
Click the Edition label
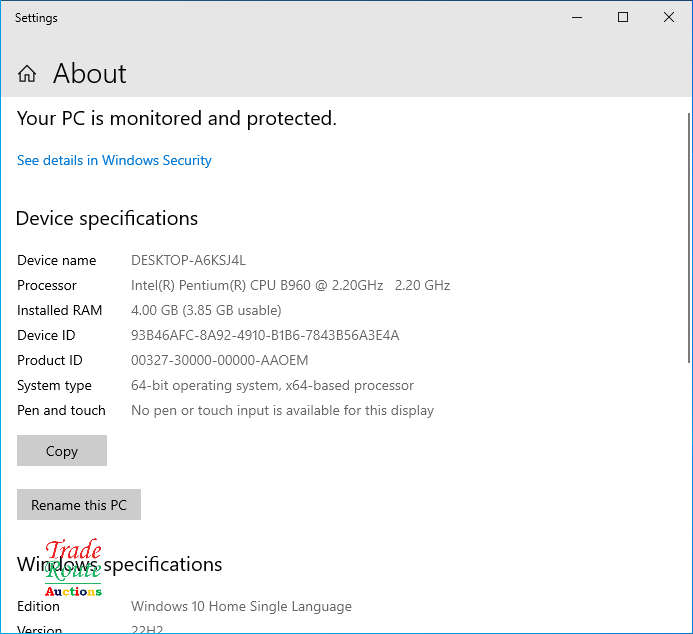pos(38,607)
